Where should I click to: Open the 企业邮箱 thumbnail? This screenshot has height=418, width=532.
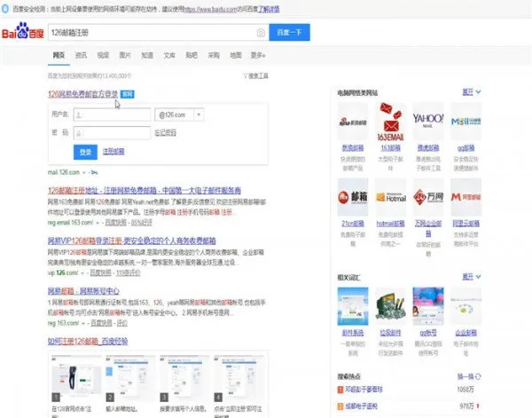465,306
